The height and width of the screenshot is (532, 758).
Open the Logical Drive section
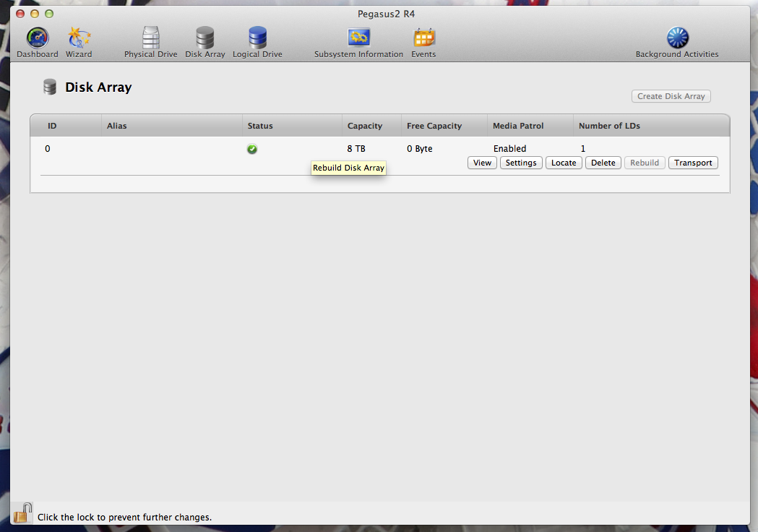pyautogui.click(x=257, y=41)
